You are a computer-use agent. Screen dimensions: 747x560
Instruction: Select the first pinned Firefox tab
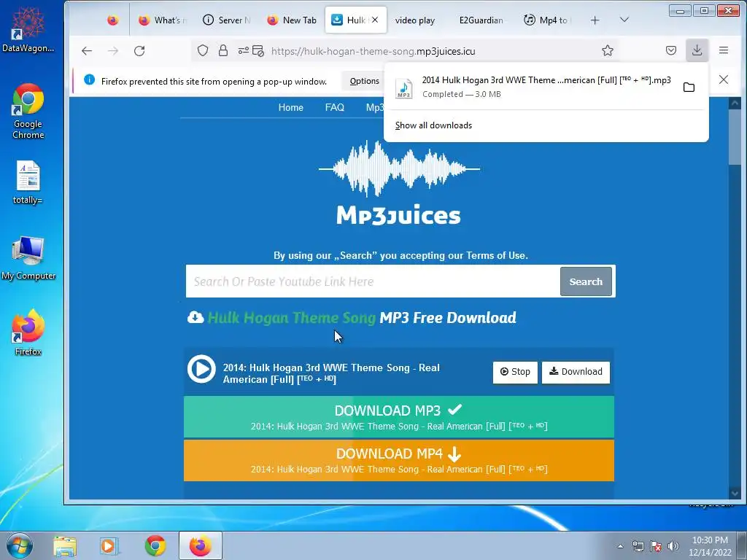[113, 20]
